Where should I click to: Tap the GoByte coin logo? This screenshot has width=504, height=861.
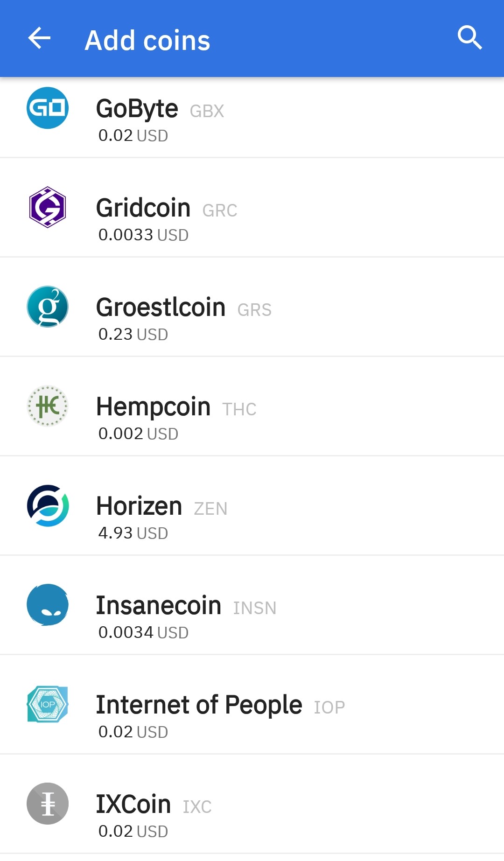[48, 108]
